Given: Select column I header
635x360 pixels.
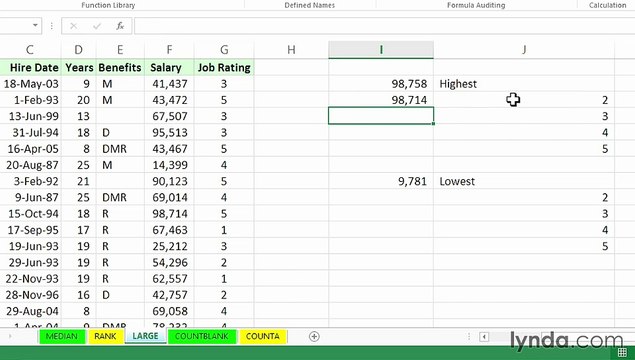Looking at the screenshot, I should click(381, 50).
